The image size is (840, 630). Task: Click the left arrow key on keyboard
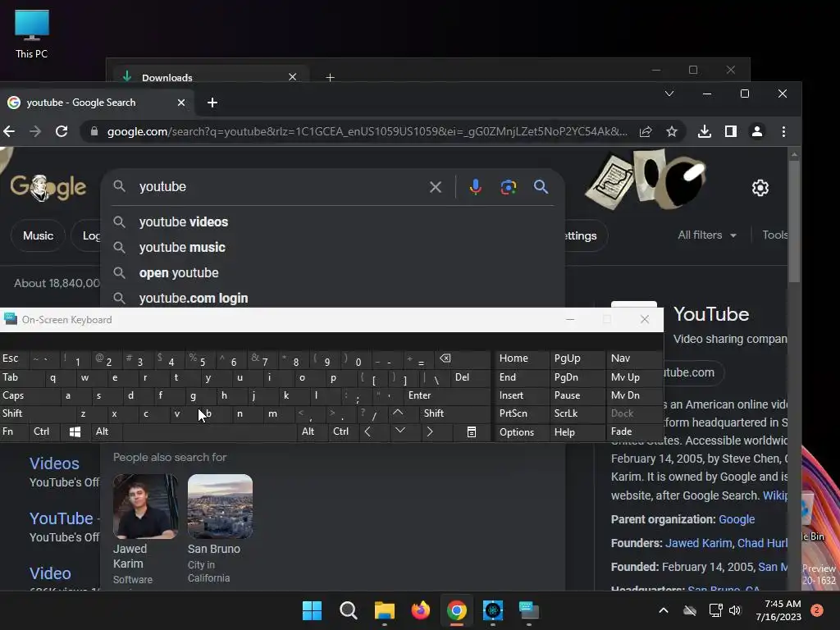[x=367, y=431]
